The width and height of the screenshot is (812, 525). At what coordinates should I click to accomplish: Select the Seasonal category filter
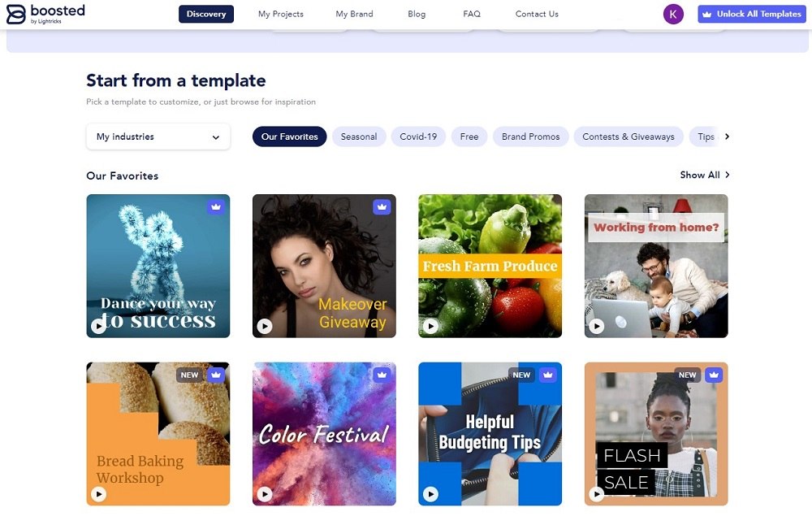[359, 137]
